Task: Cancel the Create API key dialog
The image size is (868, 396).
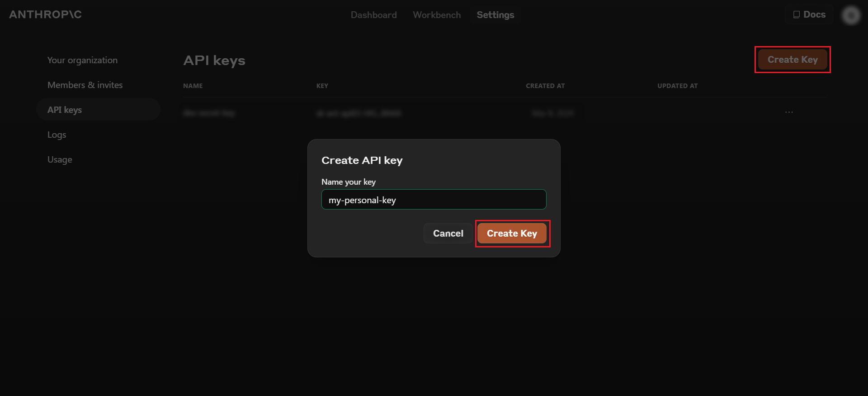Action: 448,233
